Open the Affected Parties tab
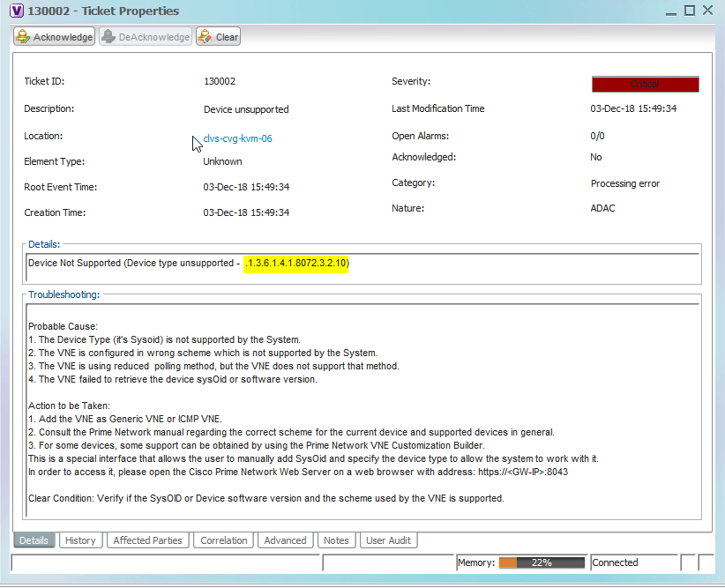Screen dimensions: 725x588 click(147, 540)
